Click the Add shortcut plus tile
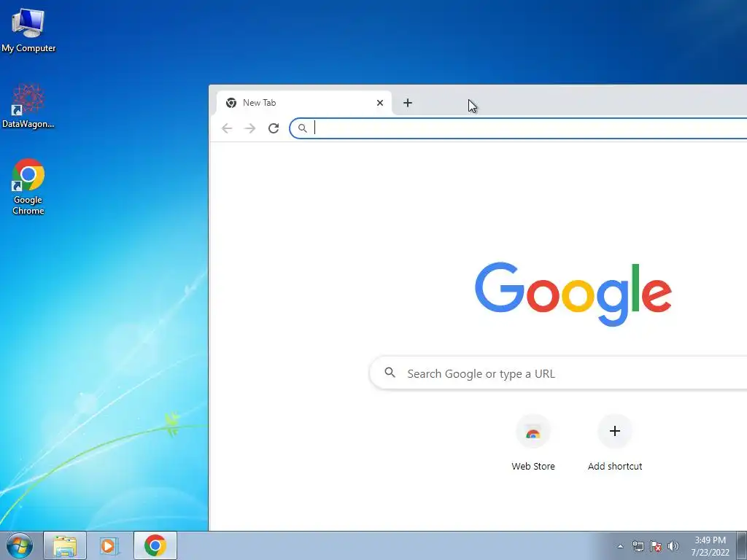This screenshot has height=560, width=747. 614,432
